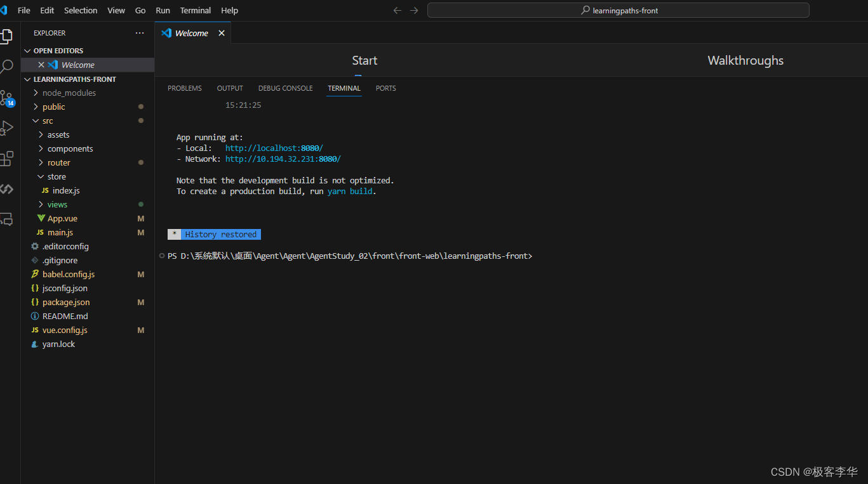Open the Selection menu
868x484 pixels.
[x=81, y=10]
